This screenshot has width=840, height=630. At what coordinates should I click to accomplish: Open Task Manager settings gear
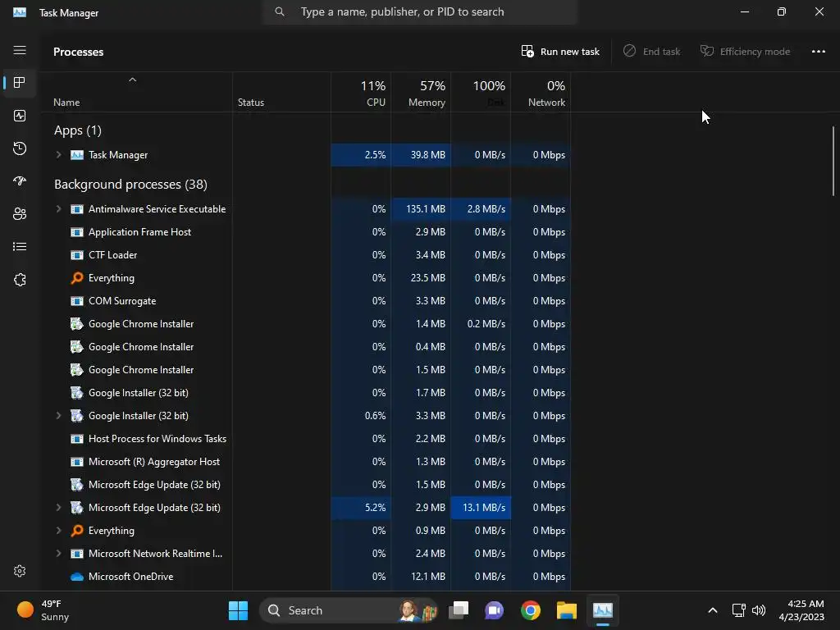20,571
